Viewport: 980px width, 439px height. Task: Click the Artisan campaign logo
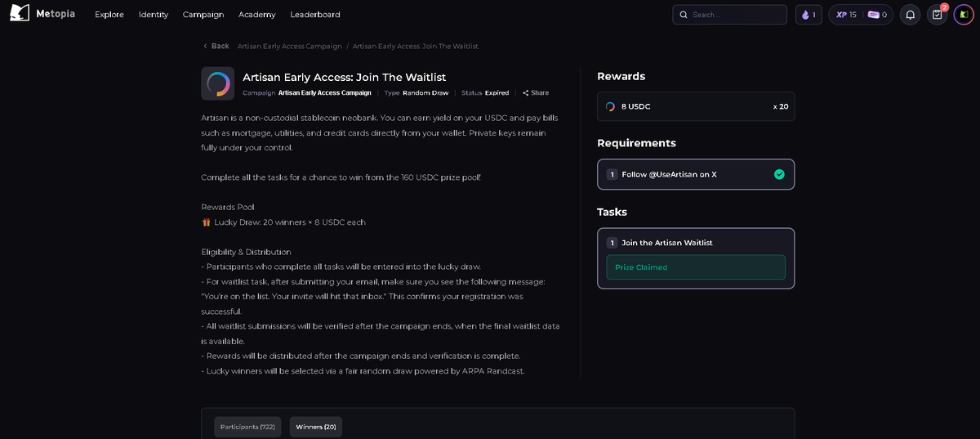(217, 83)
